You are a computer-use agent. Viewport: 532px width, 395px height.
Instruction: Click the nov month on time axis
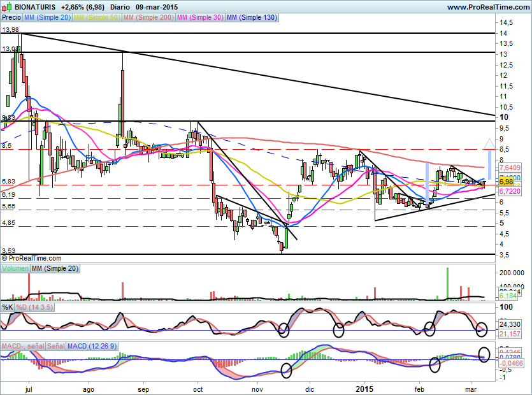(258, 389)
